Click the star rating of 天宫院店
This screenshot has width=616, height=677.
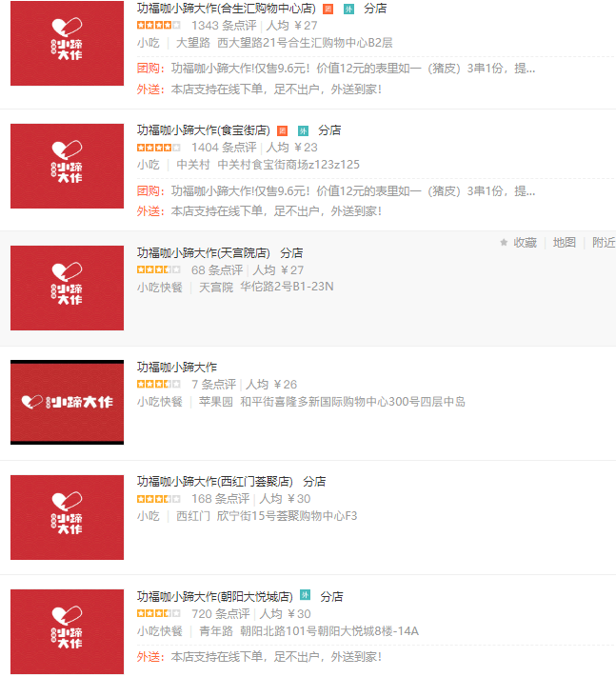(158, 269)
